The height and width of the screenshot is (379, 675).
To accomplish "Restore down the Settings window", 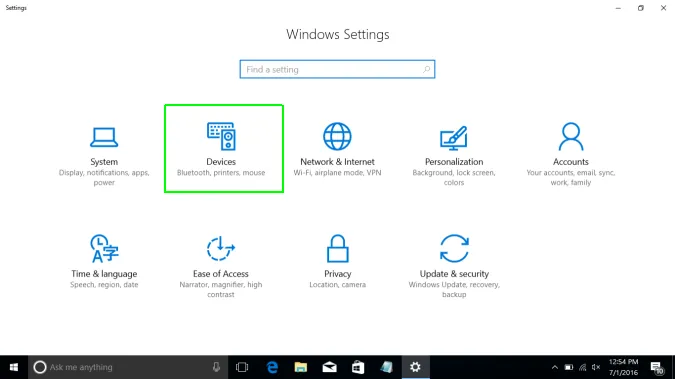I will 641,8.
